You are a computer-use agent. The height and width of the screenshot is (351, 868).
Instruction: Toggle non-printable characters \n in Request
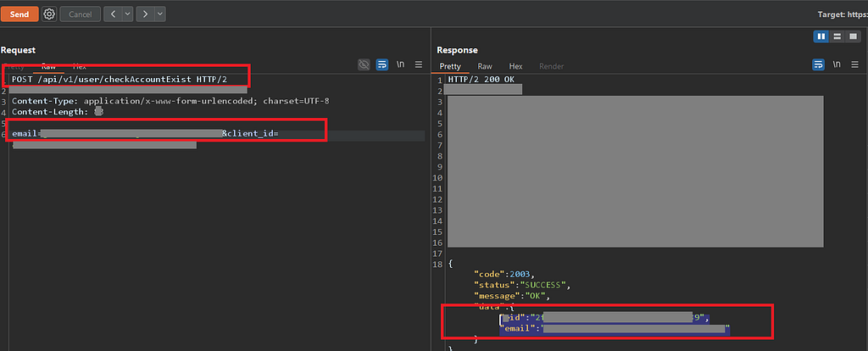click(x=400, y=64)
